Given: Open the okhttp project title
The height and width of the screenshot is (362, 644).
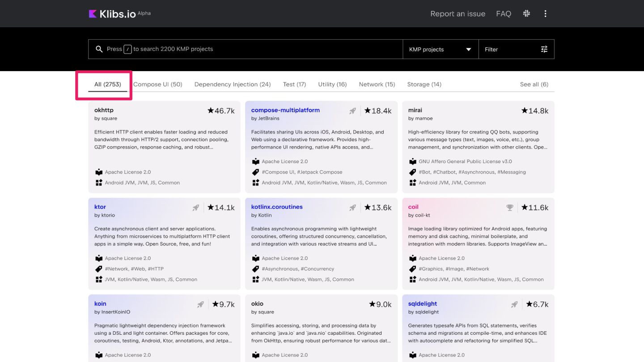Looking at the screenshot, I should 104,110.
